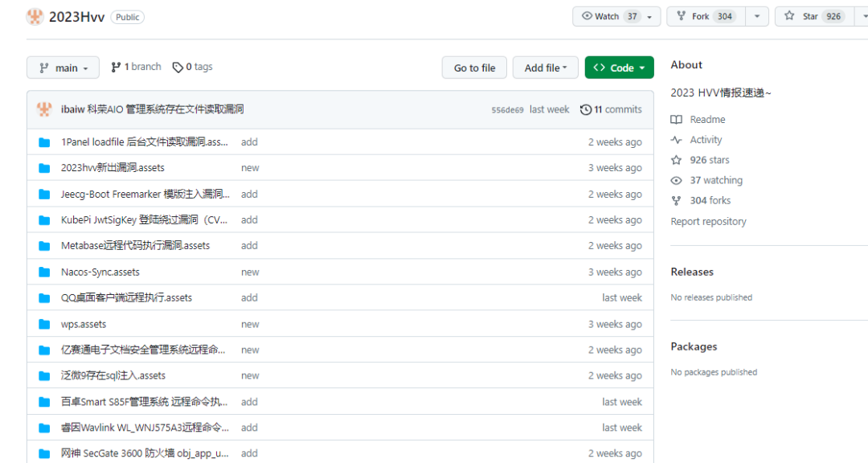The height and width of the screenshot is (463, 868).
Task: View the 37 watching link
Action: tap(716, 181)
